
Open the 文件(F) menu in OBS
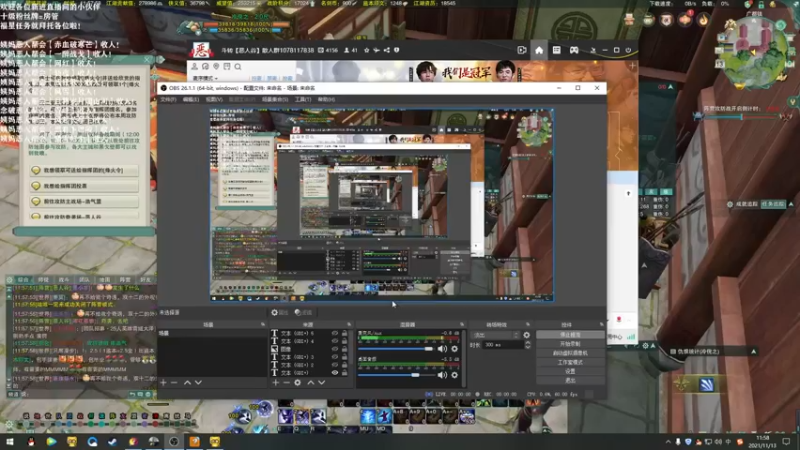pos(168,99)
